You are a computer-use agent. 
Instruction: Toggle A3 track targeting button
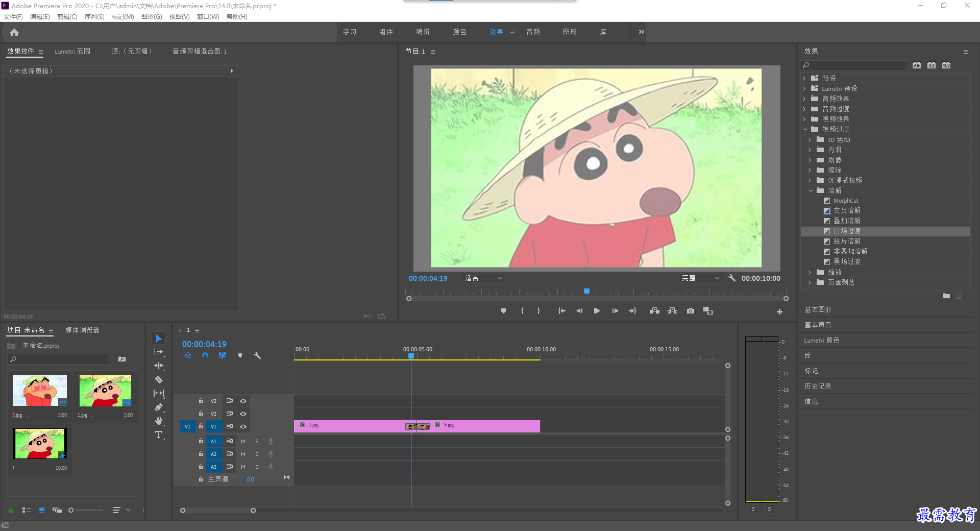point(214,467)
